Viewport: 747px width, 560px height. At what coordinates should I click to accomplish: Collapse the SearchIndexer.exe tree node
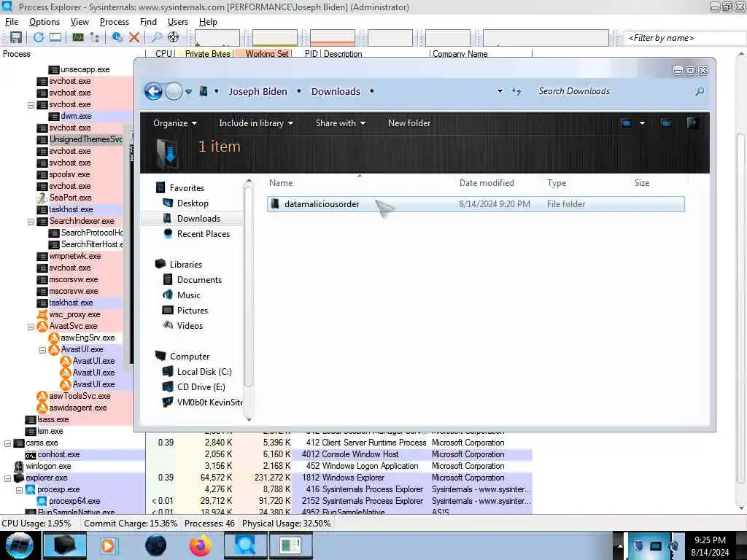pyautogui.click(x=31, y=222)
